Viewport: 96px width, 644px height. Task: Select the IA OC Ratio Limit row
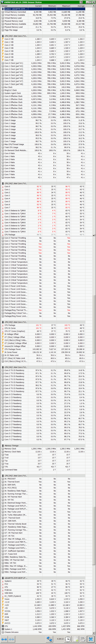(43, 355)
